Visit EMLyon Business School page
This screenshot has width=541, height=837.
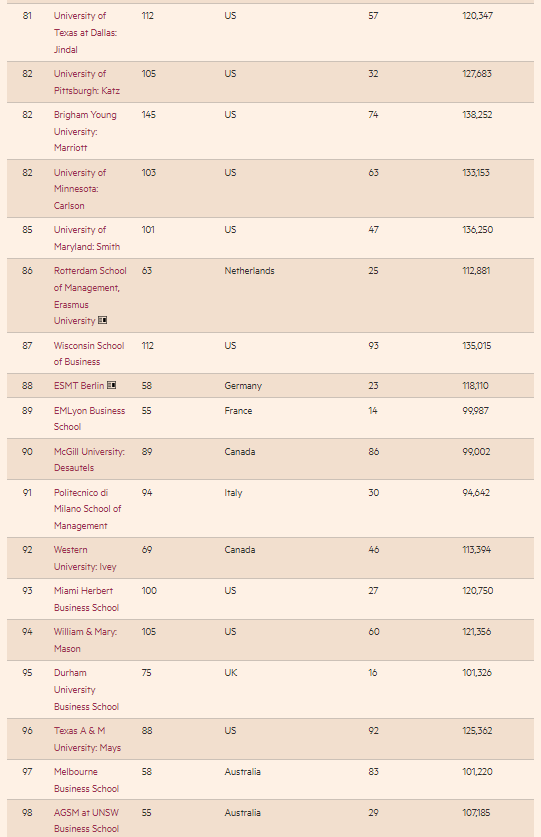click(89, 418)
